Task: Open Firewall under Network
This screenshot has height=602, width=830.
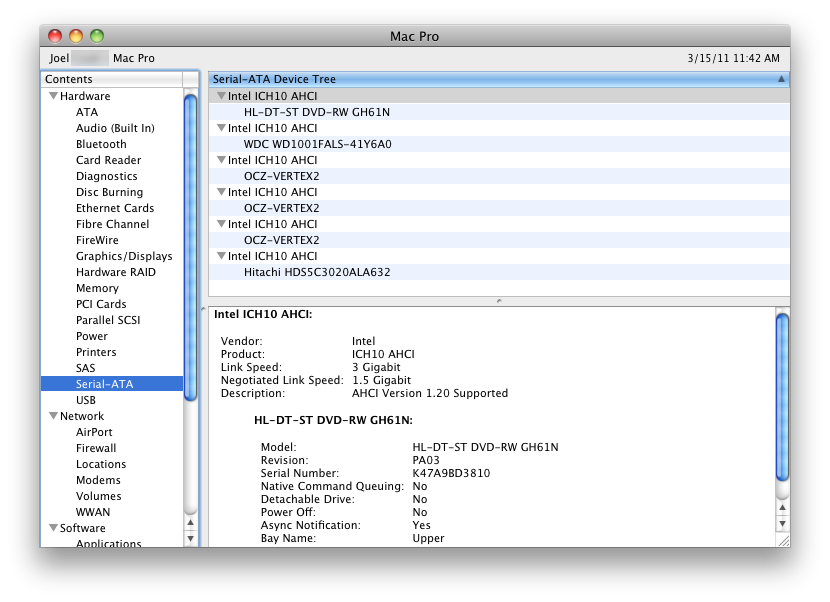Action: 96,448
